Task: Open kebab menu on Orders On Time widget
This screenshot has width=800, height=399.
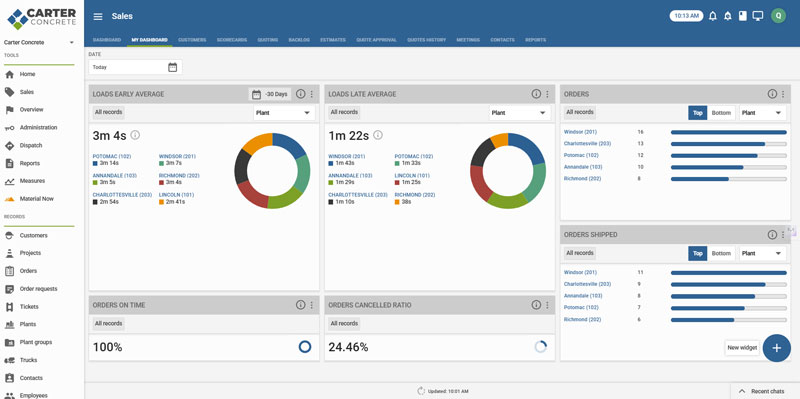Action: [x=312, y=305]
